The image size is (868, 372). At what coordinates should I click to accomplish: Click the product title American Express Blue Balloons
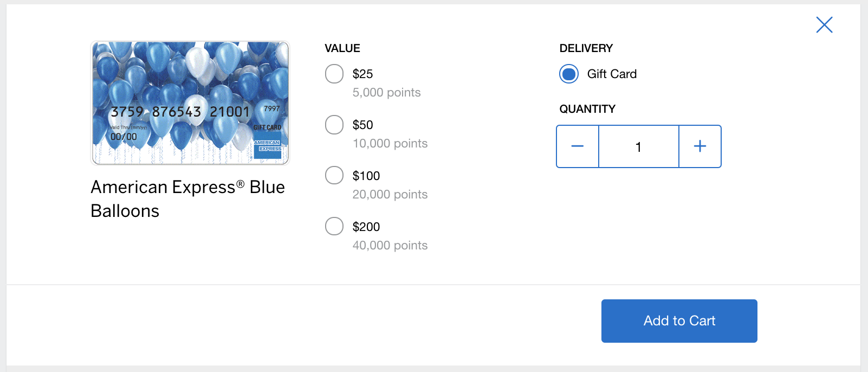[x=187, y=198]
